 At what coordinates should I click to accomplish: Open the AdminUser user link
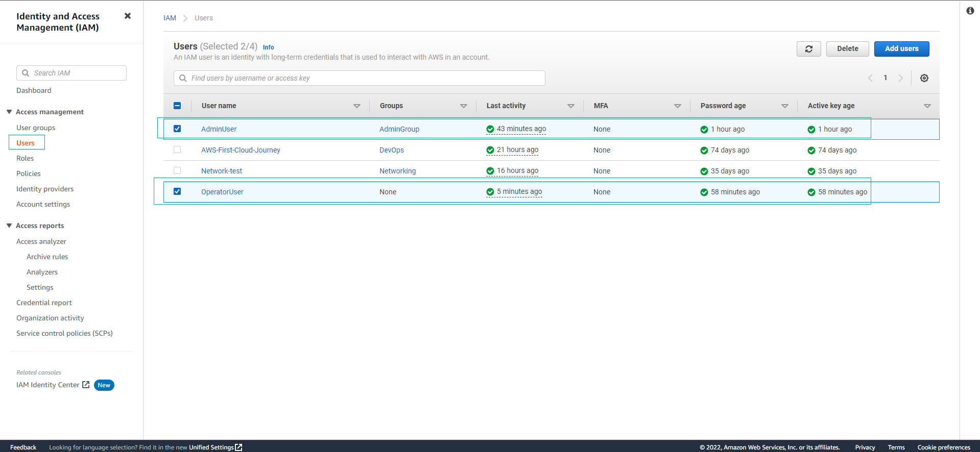pyautogui.click(x=219, y=129)
